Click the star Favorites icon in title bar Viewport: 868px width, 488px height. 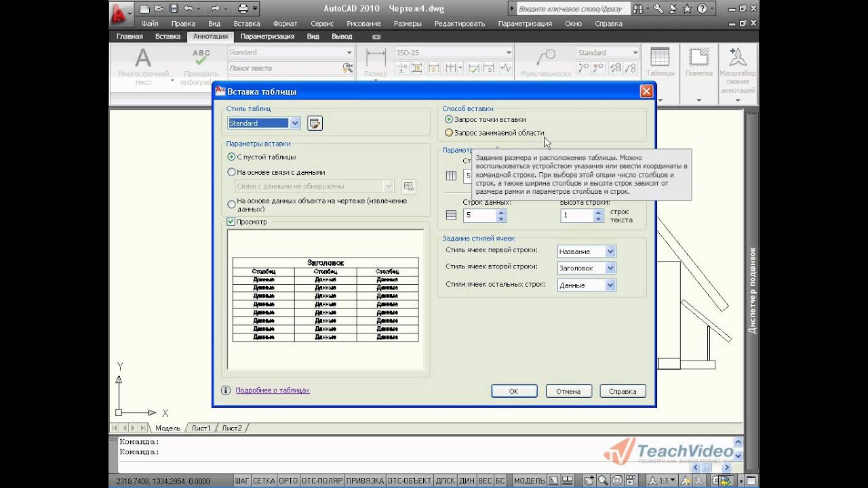point(687,9)
